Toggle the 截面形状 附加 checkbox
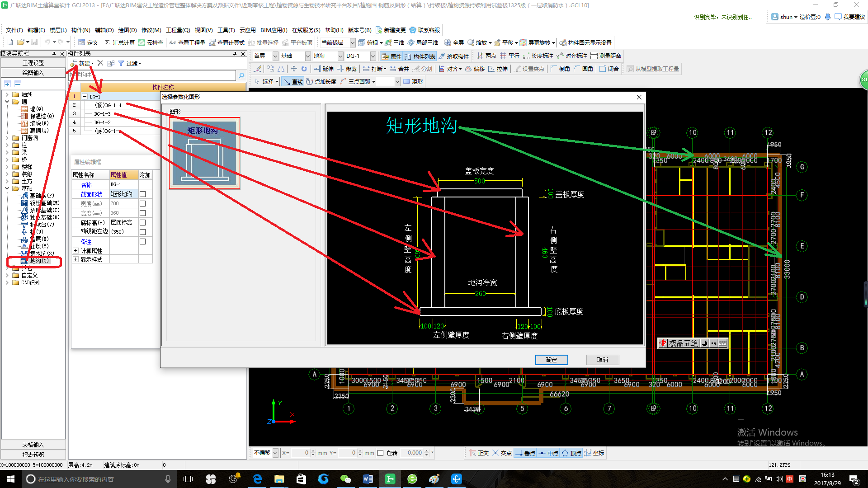Screen dimensions: 868x488 [x=142, y=194]
